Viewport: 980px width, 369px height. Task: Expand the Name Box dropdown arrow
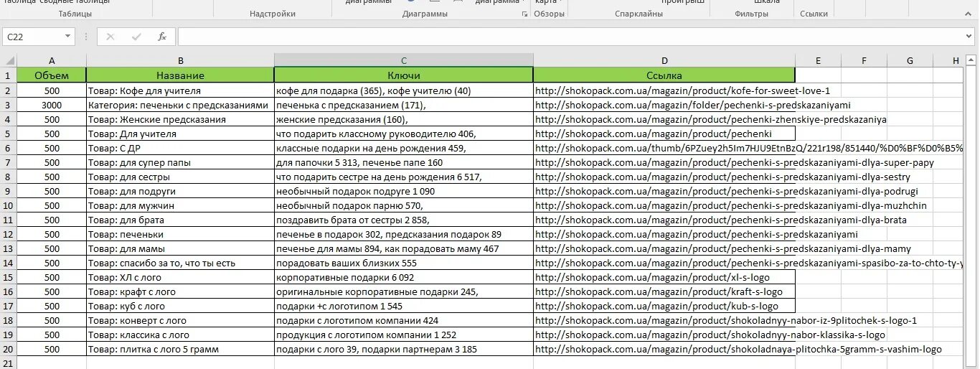click(68, 37)
